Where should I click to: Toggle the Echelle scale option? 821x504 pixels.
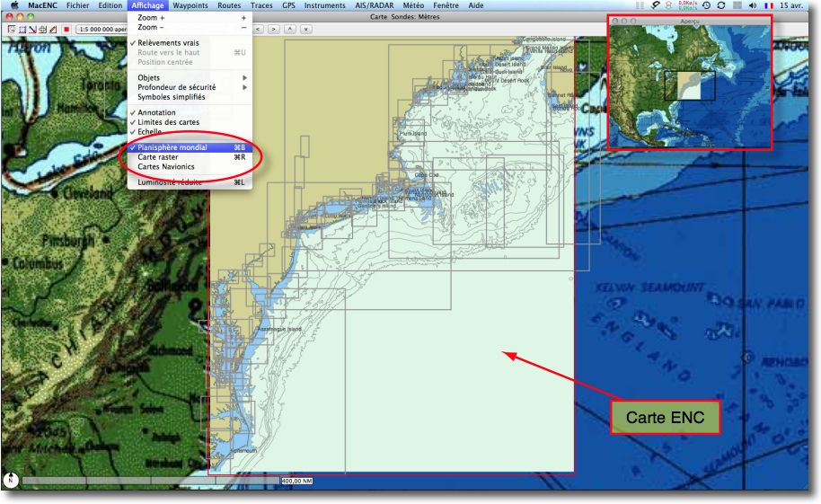[190, 131]
